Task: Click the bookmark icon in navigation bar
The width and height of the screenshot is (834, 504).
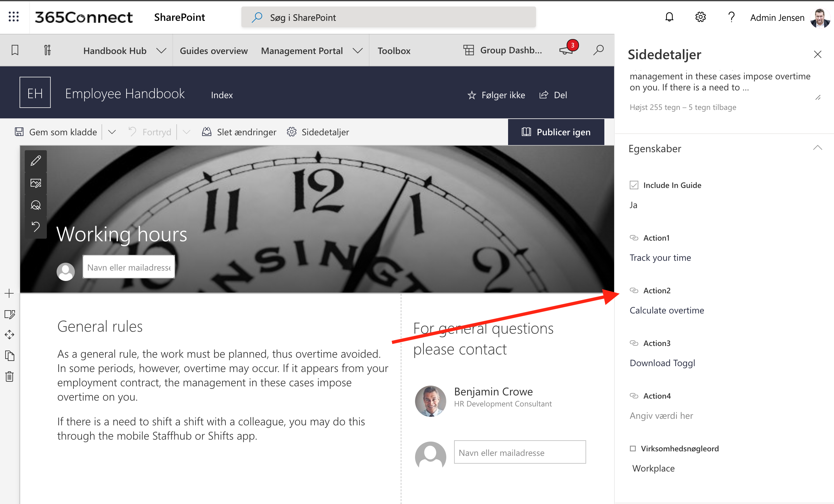Action: 15,50
